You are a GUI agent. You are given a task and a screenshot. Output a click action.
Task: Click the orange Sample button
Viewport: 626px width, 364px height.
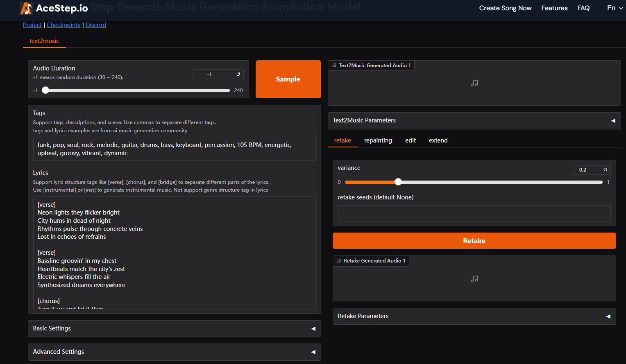[x=288, y=79]
